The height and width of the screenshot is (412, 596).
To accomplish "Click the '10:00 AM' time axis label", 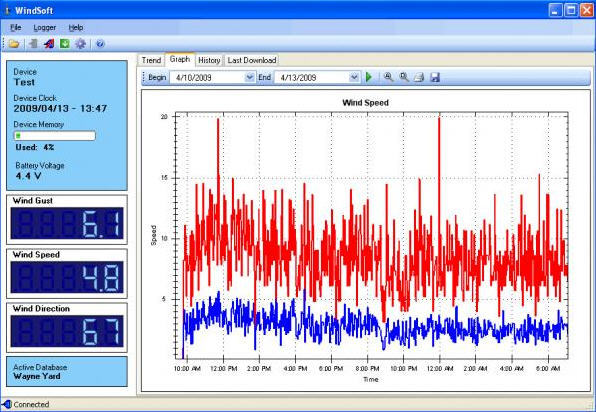I will [x=187, y=369].
